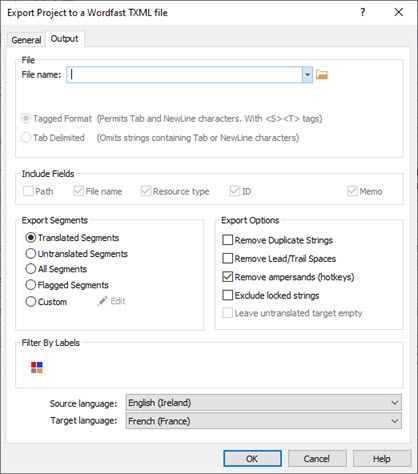The width and height of the screenshot is (418, 474).
Task: Click the pencil Edit icon next to Custom
Action: point(102,301)
